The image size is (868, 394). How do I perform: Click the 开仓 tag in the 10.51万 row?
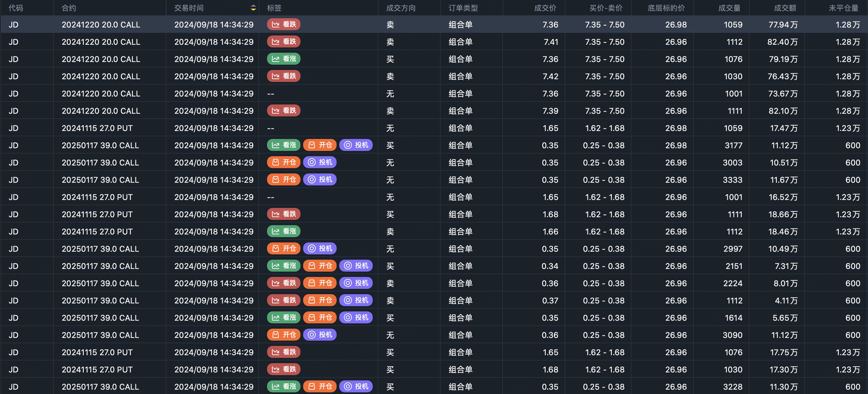point(284,162)
